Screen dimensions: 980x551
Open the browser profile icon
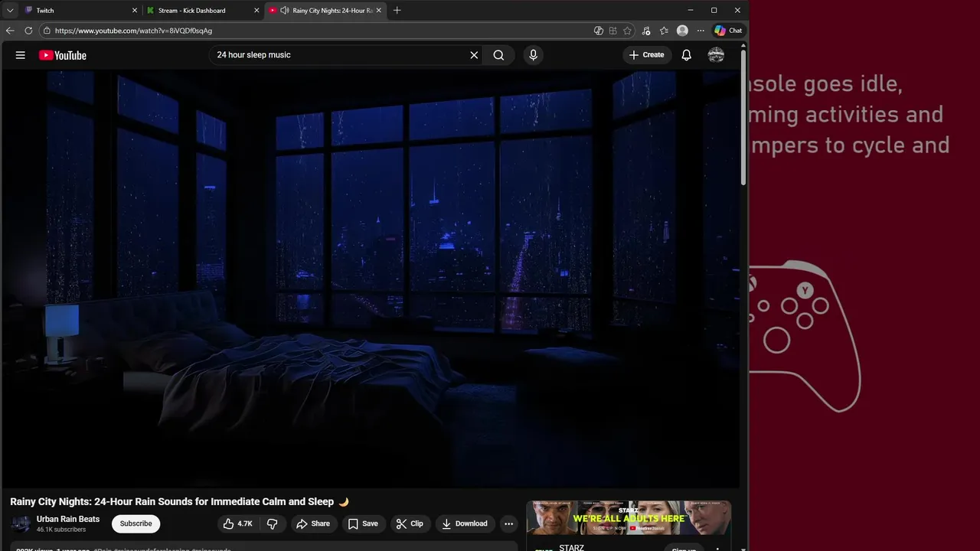pyautogui.click(x=682, y=31)
